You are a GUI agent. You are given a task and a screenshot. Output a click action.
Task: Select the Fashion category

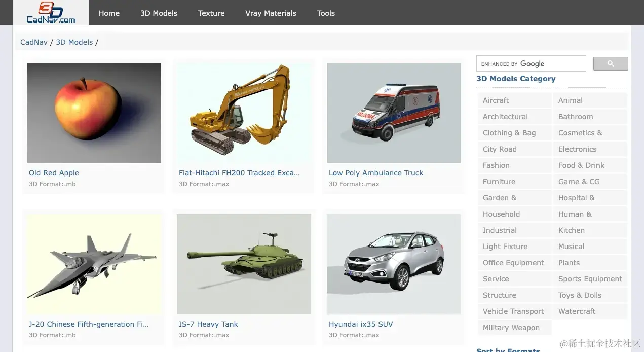[x=514, y=165]
